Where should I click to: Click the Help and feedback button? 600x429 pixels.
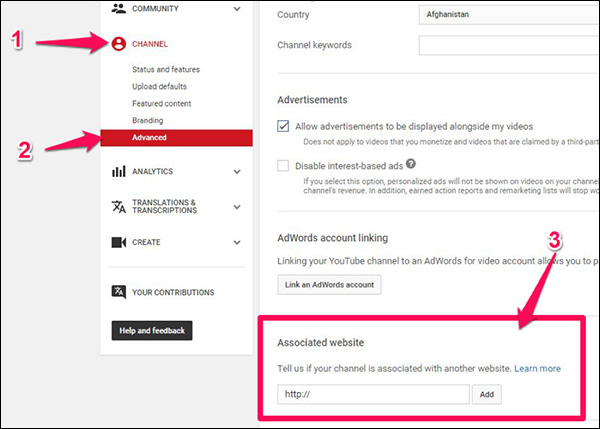(152, 330)
